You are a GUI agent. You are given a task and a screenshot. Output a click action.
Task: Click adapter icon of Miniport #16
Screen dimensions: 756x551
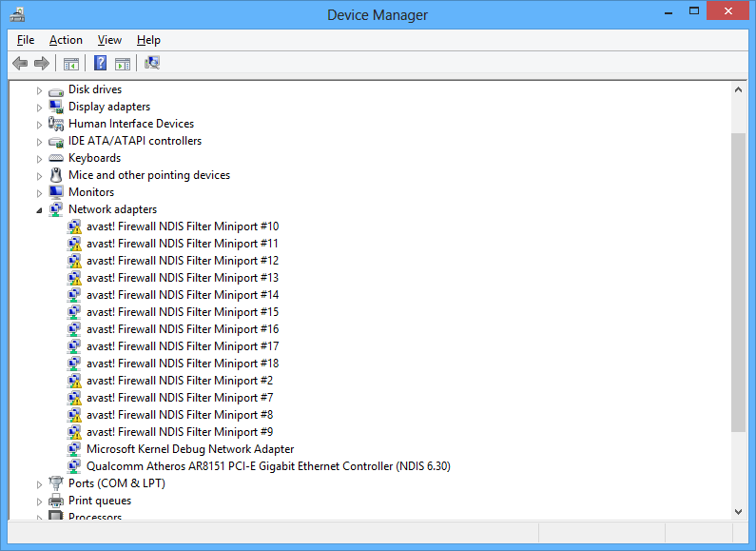pyautogui.click(x=74, y=329)
